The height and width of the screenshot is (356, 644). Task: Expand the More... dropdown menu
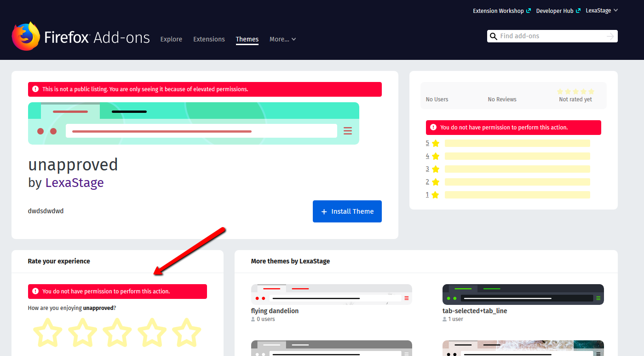pos(283,39)
